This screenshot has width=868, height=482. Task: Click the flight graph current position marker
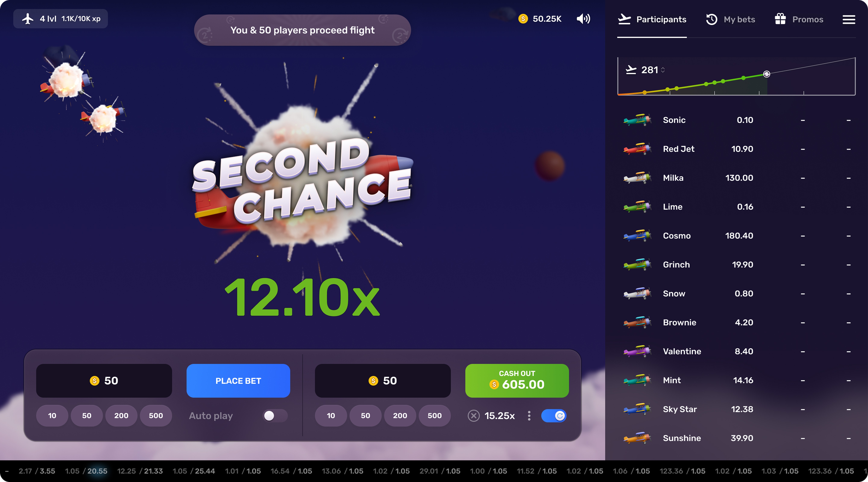coord(767,74)
